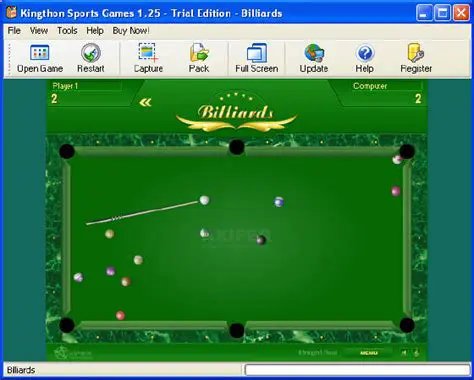Click the MENU button in game footer
The width and height of the screenshot is (474, 380).
pos(369,353)
